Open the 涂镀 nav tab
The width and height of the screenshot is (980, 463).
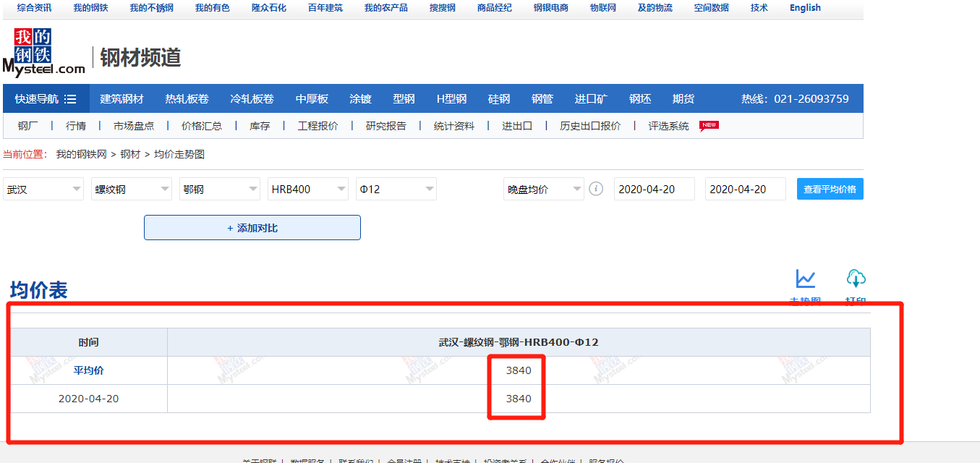pos(360,98)
